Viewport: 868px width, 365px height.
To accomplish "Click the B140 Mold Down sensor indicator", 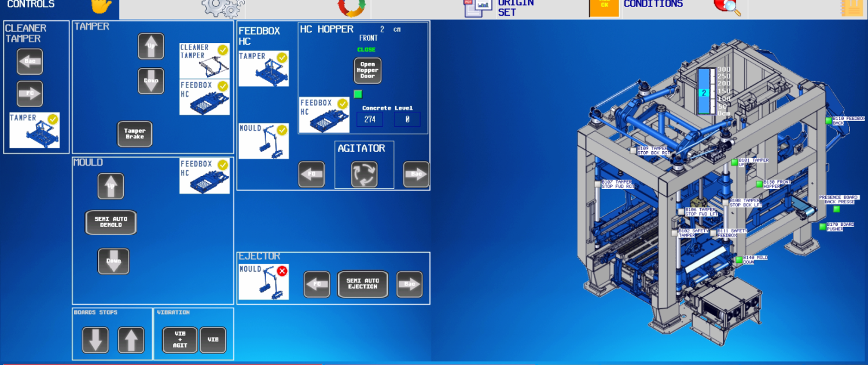I will (739, 260).
